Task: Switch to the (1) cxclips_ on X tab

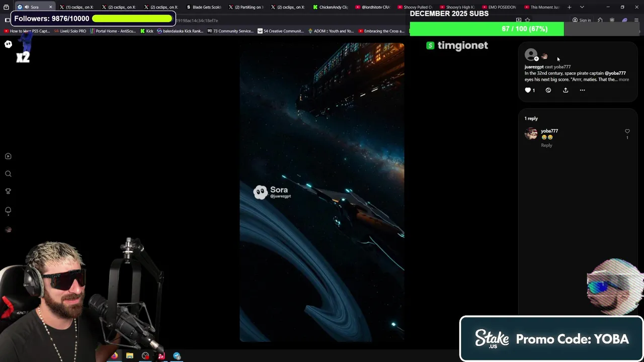Action: 76,7
